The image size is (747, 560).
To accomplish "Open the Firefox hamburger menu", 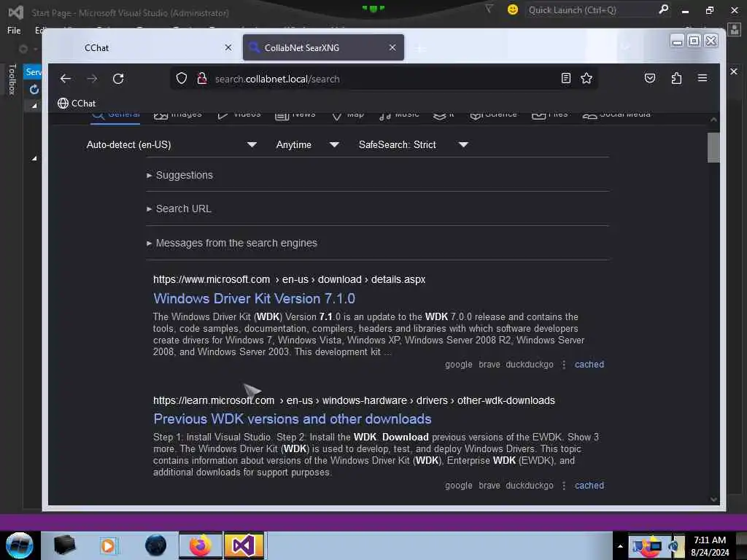I will click(703, 78).
